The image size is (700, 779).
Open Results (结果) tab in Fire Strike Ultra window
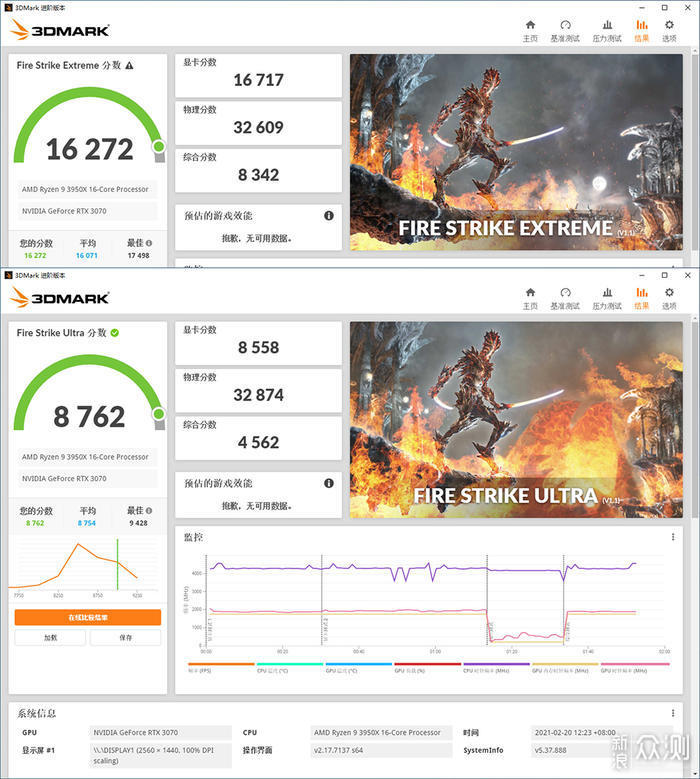[641, 298]
